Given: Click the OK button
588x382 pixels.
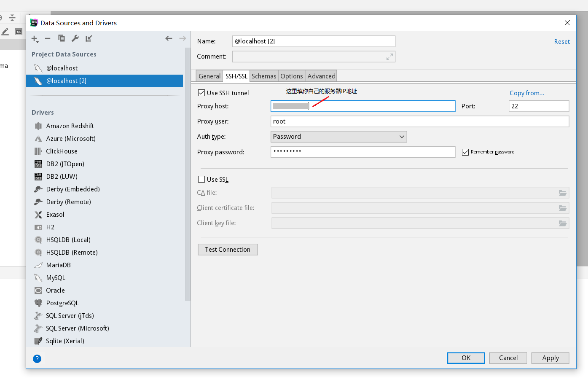Looking at the screenshot, I should pyautogui.click(x=466, y=358).
